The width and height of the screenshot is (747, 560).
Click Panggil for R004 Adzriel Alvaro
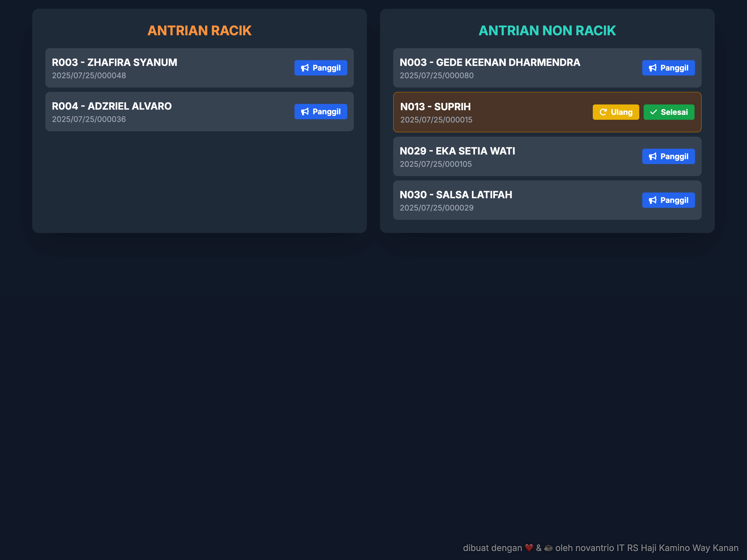point(320,112)
